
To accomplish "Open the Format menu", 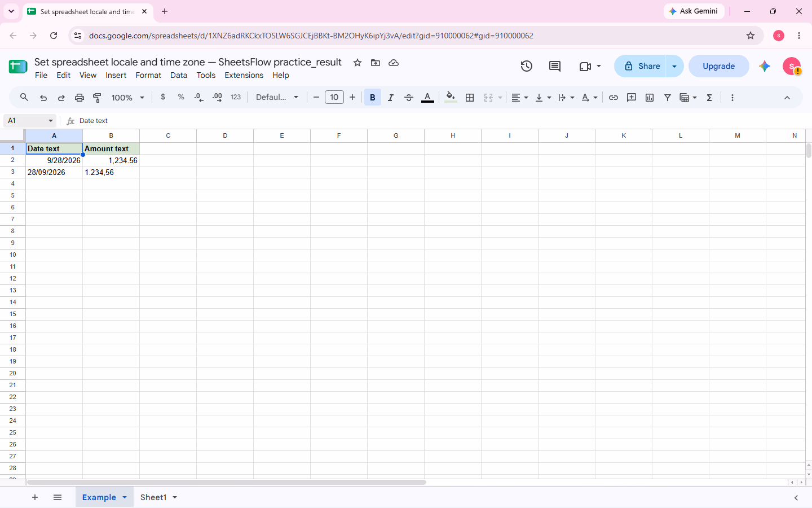I will 148,75.
